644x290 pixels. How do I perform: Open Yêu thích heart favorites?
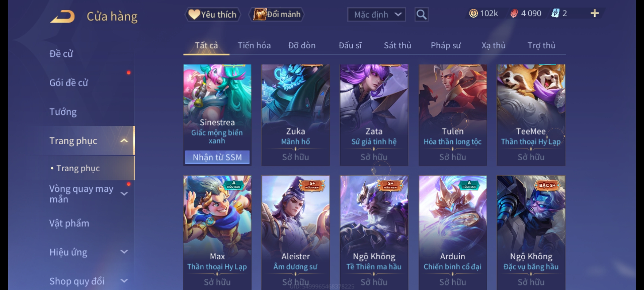(x=213, y=15)
